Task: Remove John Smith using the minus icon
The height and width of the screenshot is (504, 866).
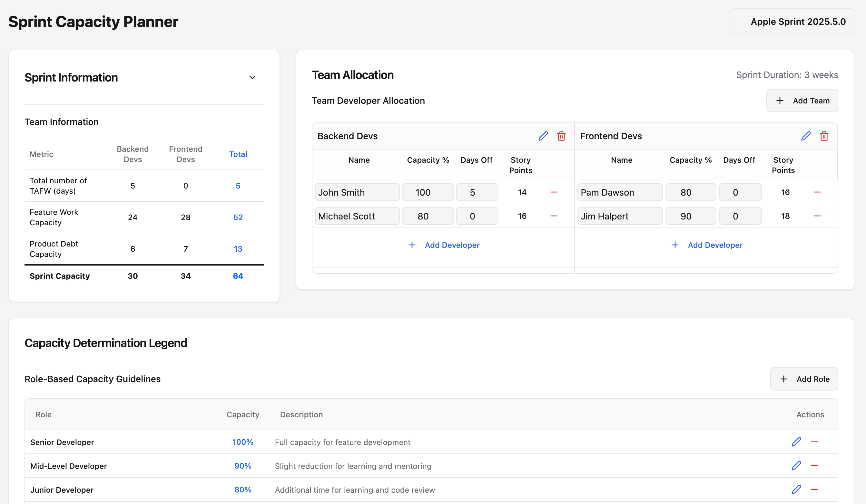Action: click(x=554, y=192)
